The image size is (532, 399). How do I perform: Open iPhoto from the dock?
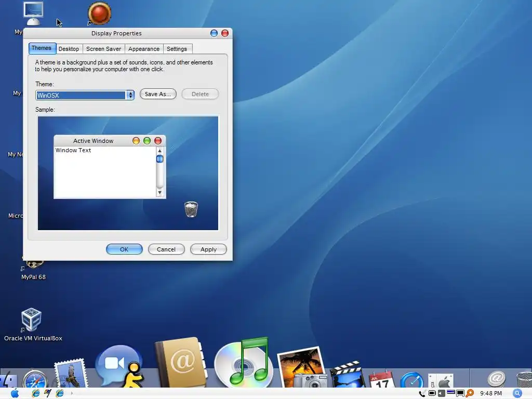click(x=301, y=367)
